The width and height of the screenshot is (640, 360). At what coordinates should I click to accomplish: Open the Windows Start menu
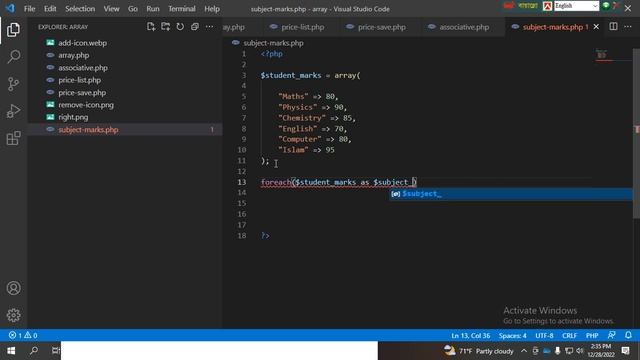click(x=11, y=351)
